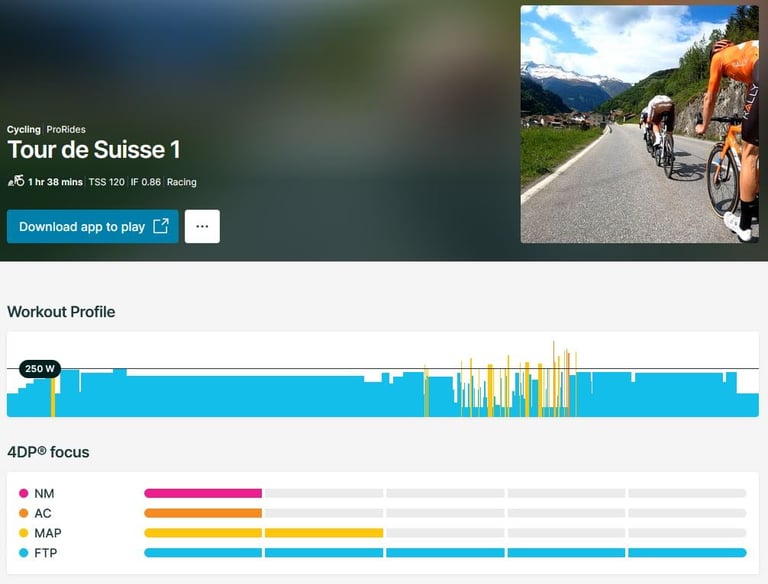Click the cycling bike icon beside the duration
Image resolution: width=768 pixels, height=584 pixels.
pyautogui.click(x=15, y=182)
